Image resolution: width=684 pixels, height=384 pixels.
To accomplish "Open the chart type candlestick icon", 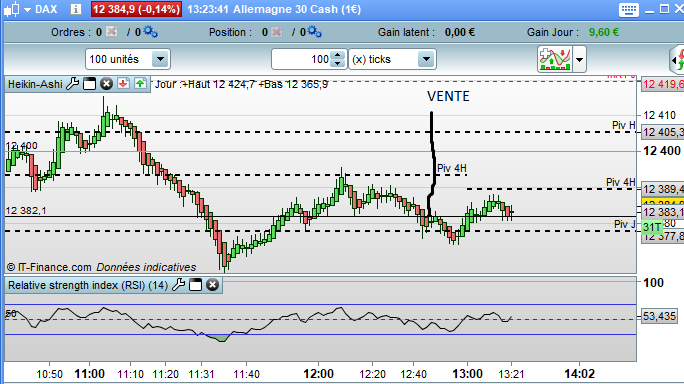I will click(x=12, y=9).
